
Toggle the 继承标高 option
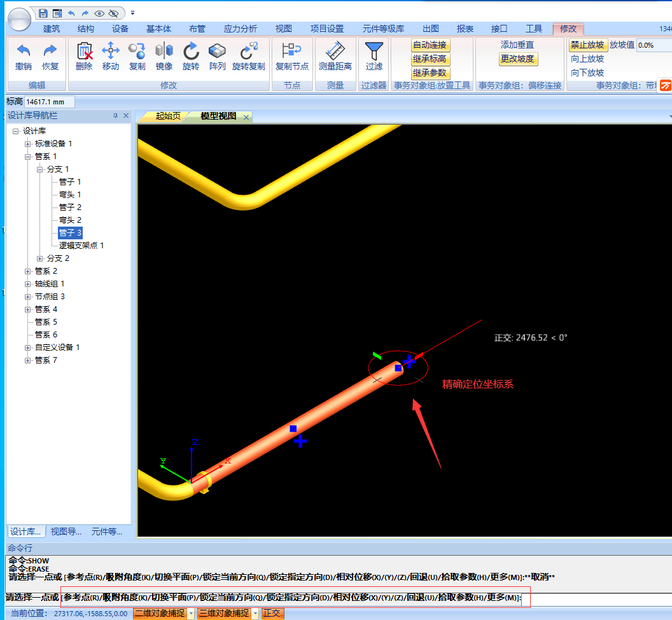(x=430, y=59)
